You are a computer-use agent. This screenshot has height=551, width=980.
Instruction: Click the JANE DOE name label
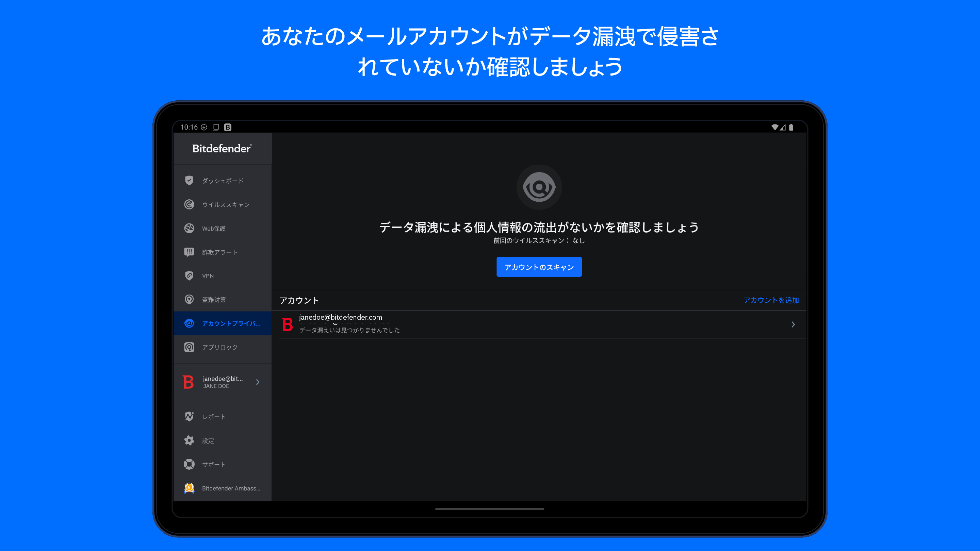tap(216, 386)
